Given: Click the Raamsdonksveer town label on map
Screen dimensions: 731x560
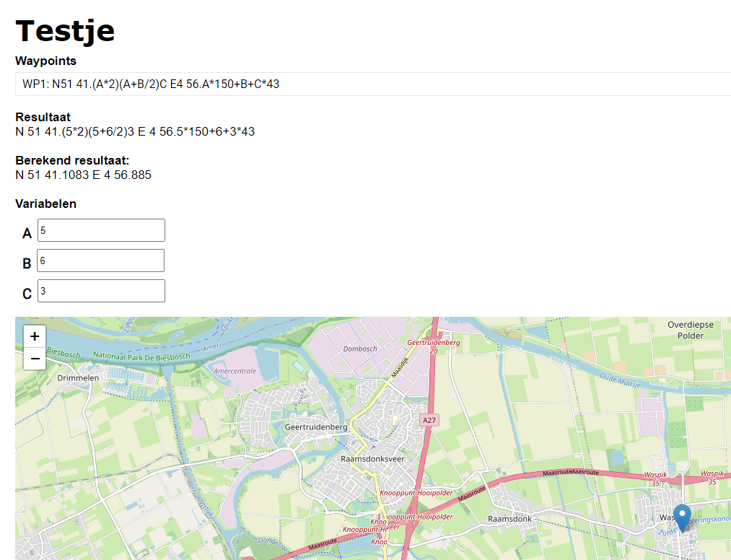Looking at the screenshot, I should (x=372, y=458).
